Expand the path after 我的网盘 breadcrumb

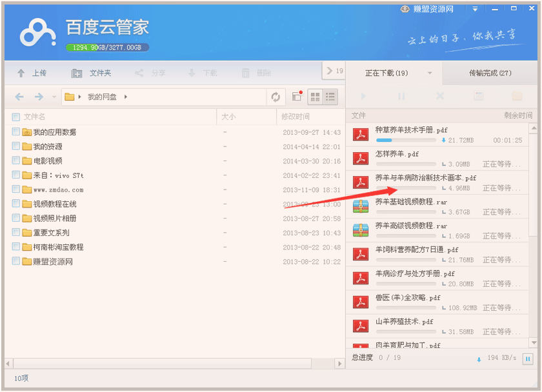pos(126,97)
